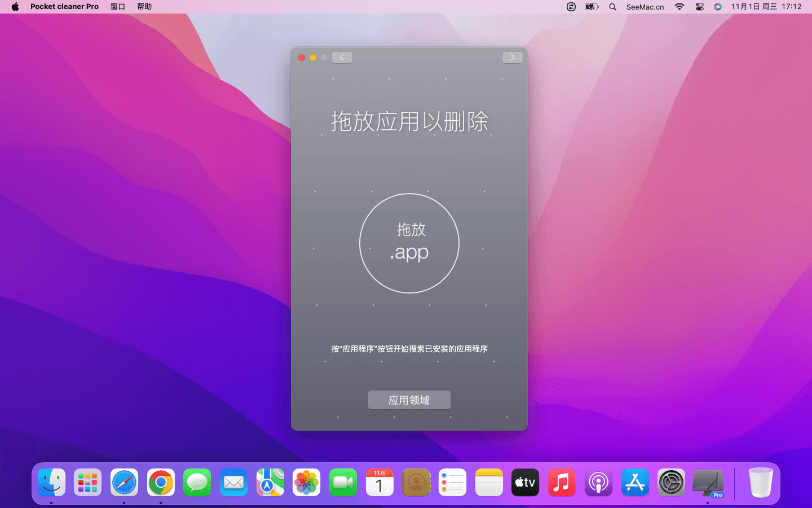Click the date and time in the menu bar

click(766, 7)
